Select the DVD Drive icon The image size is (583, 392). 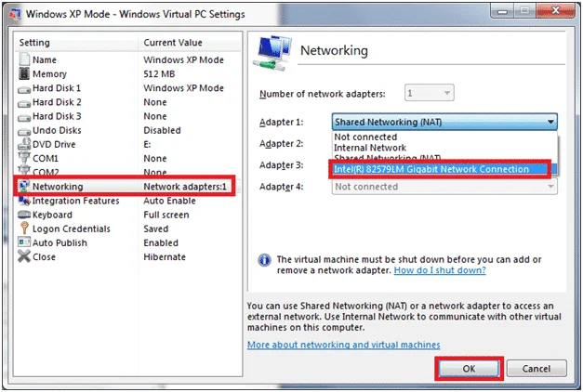tap(24, 144)
